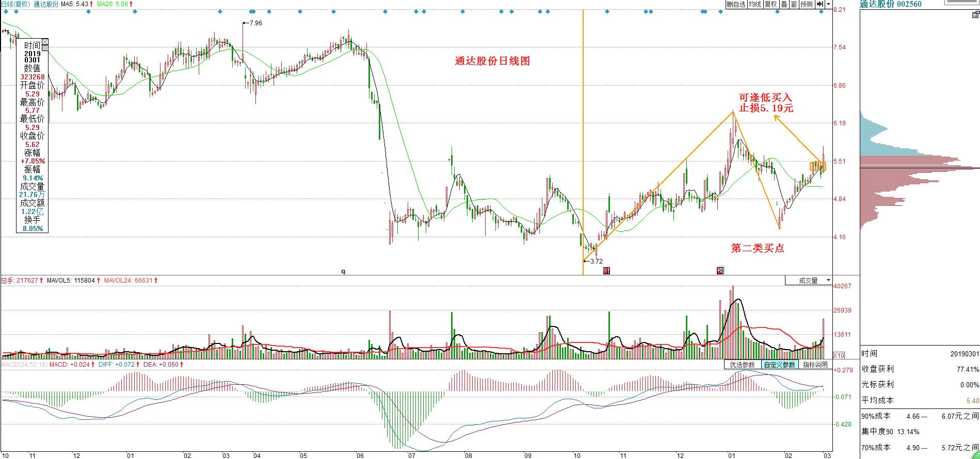The image size is (980, 459).
Task: Click the 财 financial report marker
Action: [607, 271]
